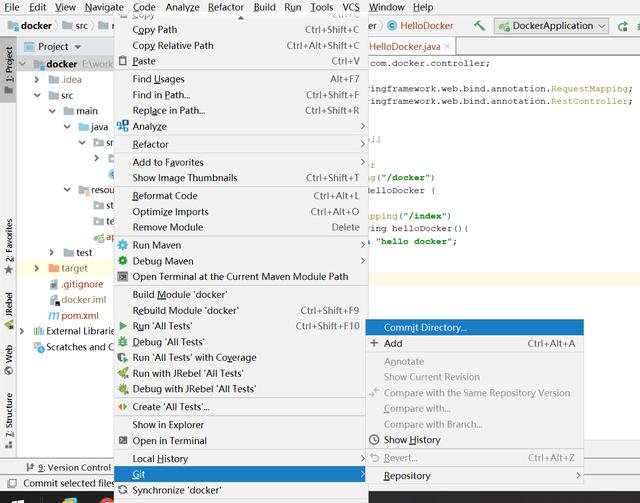Screen dimensions: 640x503
Task: Click Add in the Git submenu
Action: 475,344
